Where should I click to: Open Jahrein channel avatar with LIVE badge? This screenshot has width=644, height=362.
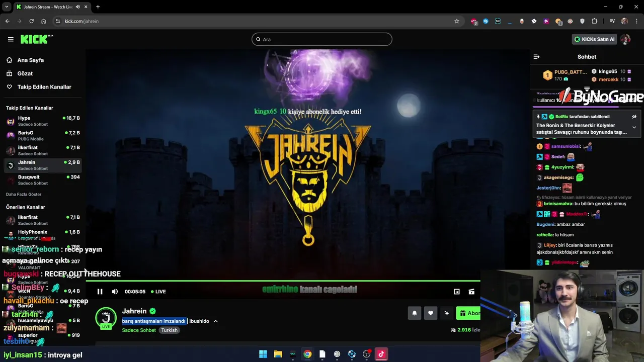click(106, 318)
